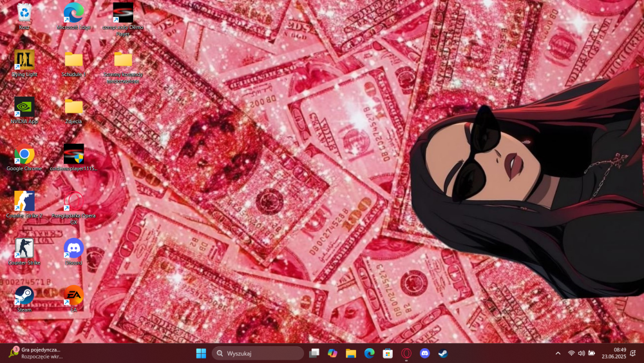Open the notification bell in tray
Viewport: 644px width, 363px height.
[633, 353]
